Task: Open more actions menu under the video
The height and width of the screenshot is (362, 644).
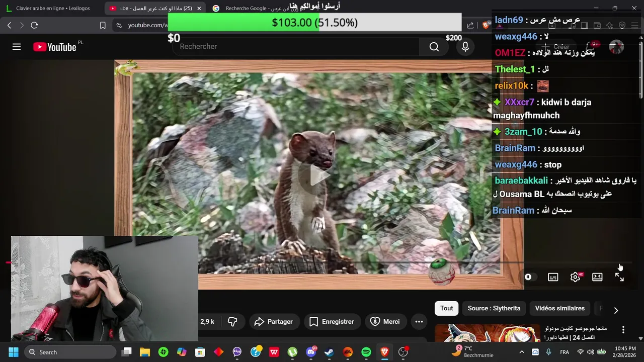Action: (419, 322)
